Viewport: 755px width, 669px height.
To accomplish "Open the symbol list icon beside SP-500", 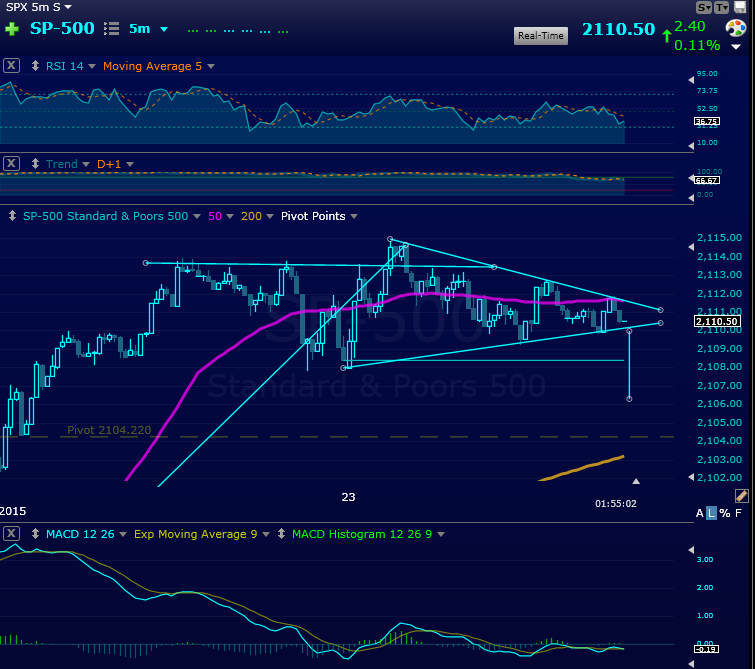I will [x=111, y=28].
